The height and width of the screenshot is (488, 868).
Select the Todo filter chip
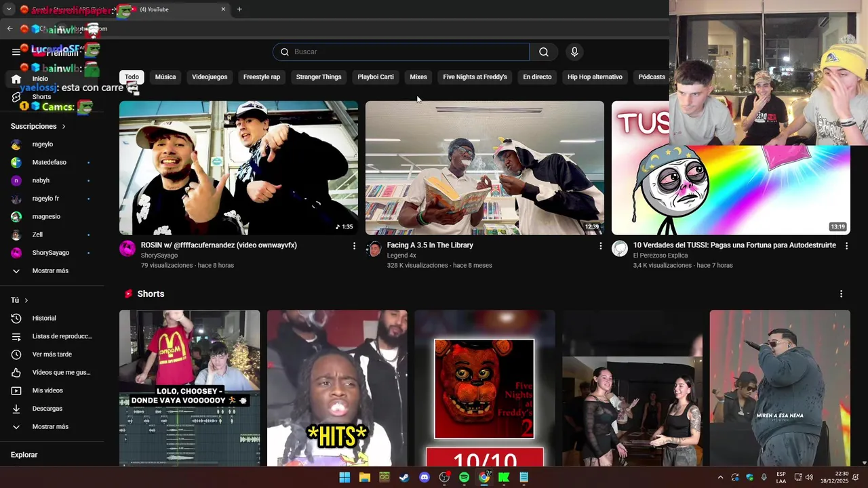[x=132, y=77]
